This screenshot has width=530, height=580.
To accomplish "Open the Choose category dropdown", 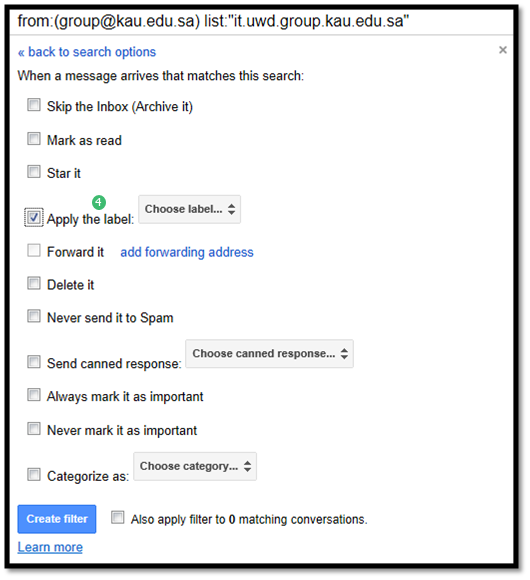I will pos(195,466).
